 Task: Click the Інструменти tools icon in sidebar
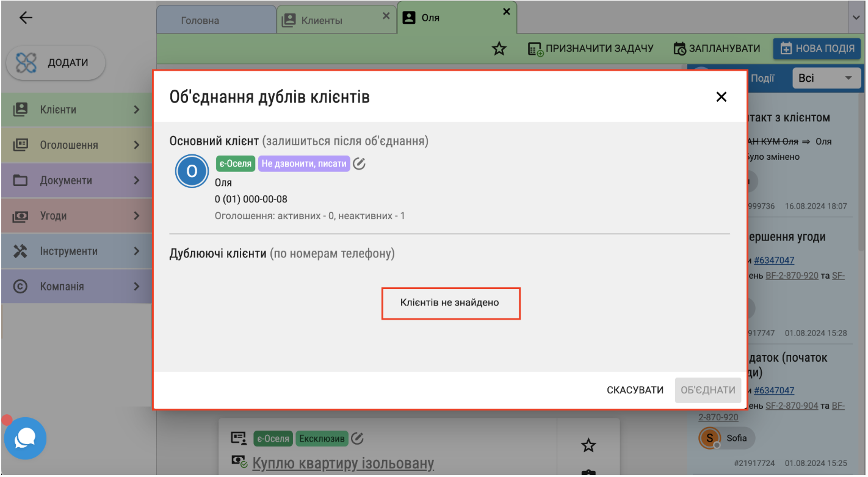click(x=21, y=251)
